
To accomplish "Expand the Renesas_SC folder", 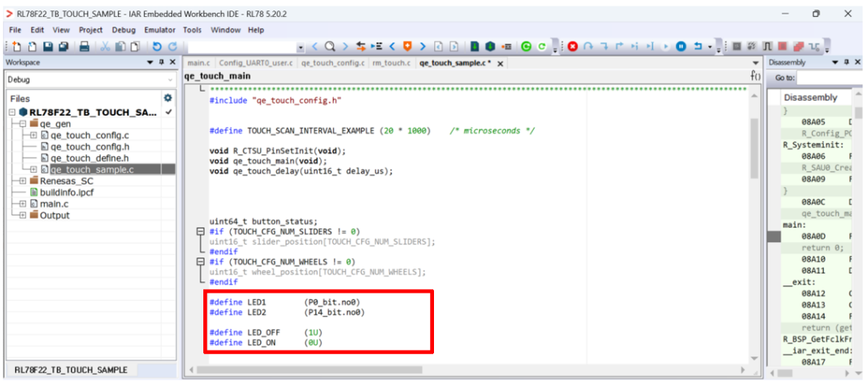I will coord(23,181).
